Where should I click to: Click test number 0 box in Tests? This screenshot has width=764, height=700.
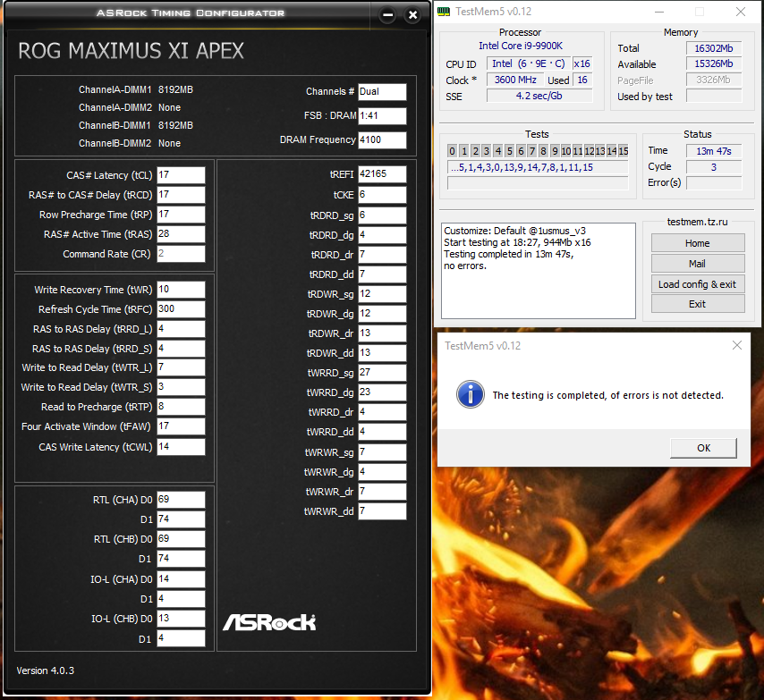pos(452,151)
